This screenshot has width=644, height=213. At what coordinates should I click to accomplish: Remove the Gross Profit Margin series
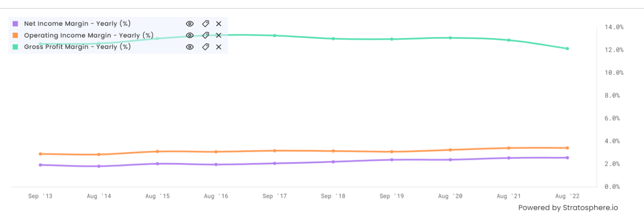219,47
